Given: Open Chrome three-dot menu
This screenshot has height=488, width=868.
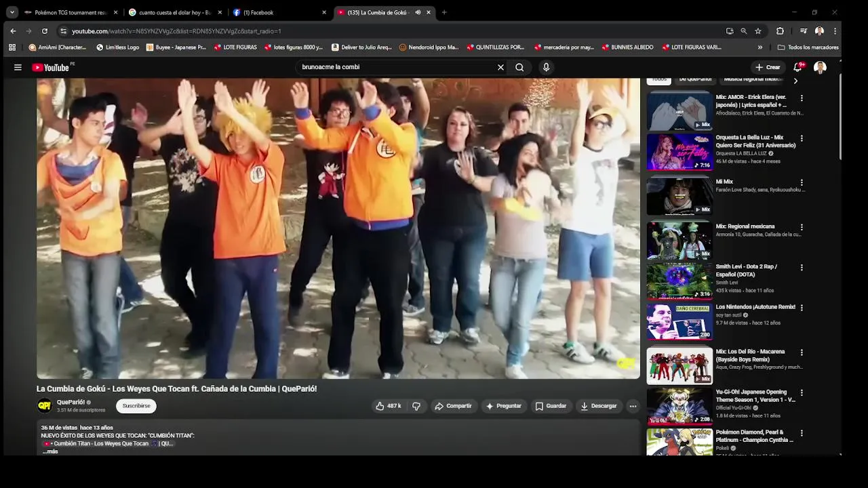Looking at the screenshot, I should (x=835, y=31).
